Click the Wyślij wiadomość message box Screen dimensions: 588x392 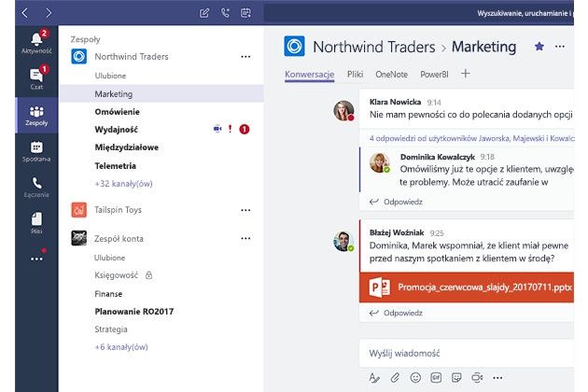point(467,353)
